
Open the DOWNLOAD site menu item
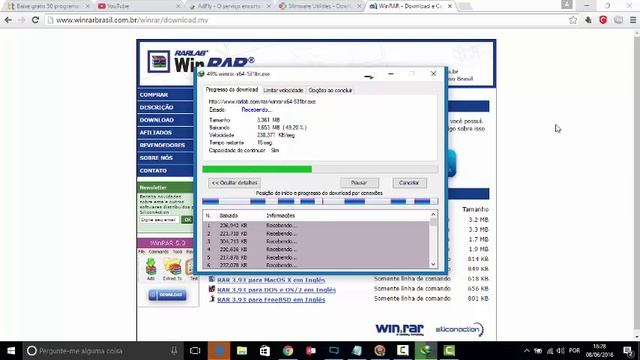(x=165, y=120)
